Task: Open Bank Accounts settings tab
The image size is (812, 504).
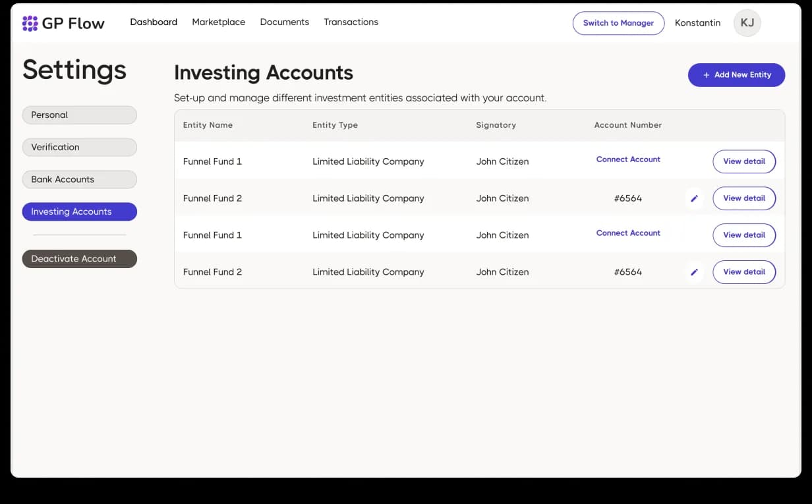Action: point(79,179)
